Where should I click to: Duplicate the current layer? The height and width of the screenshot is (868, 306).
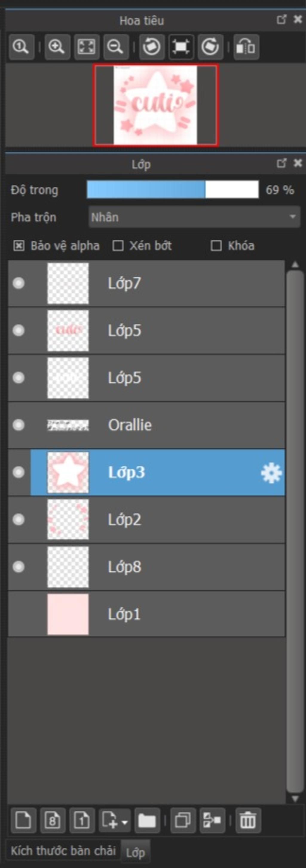[183, 820]
